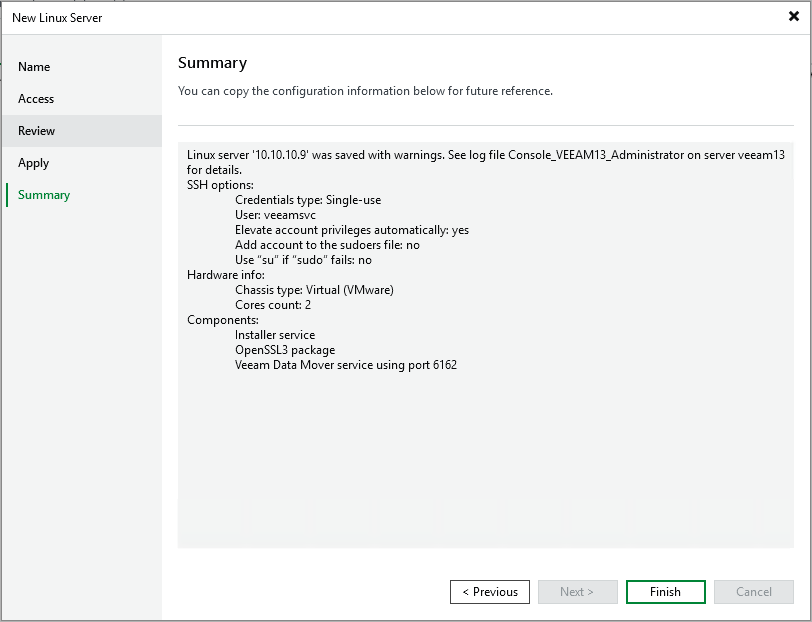812x622 pixels.
Task: Select the Summary step in sidebar
Action: (44, 195)
